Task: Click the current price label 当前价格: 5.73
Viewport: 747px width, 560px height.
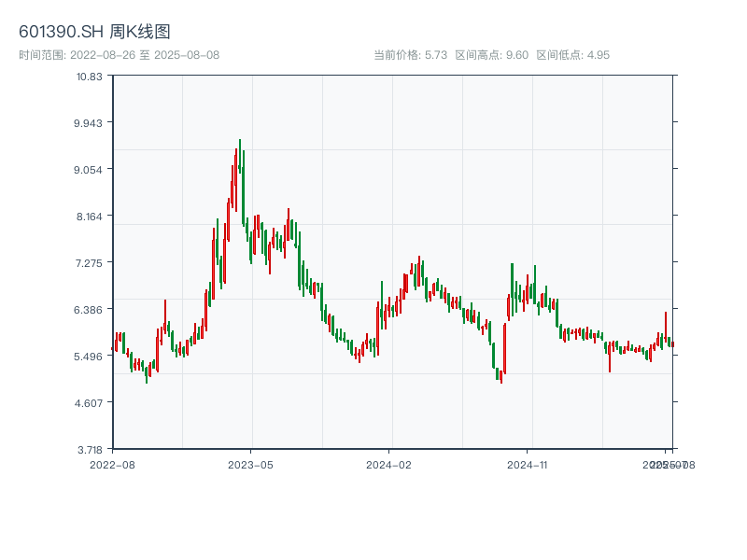Action: click(410, 55)
